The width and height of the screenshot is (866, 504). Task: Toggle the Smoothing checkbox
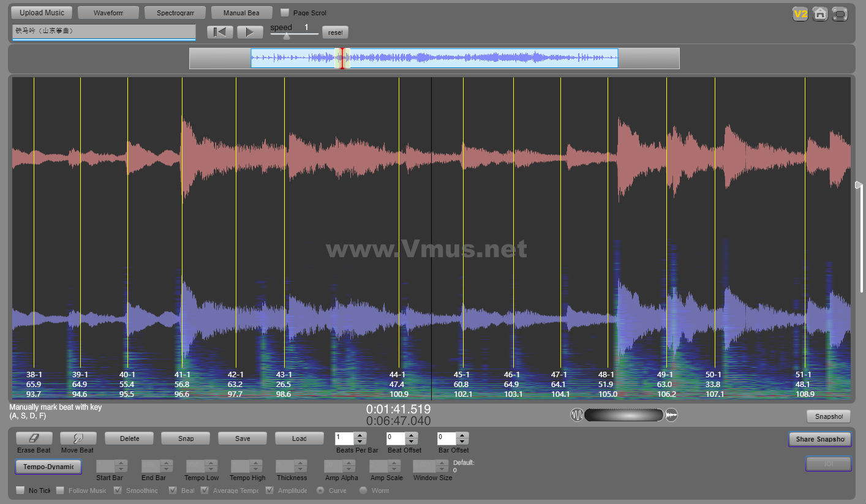tap(118, 490)
